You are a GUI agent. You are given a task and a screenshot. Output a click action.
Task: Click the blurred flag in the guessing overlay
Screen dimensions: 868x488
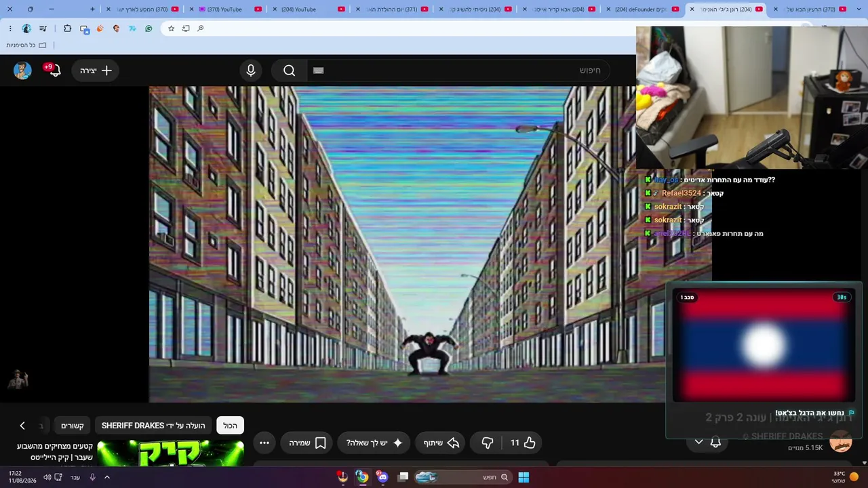pyautogui.click(x=764, y=344)
